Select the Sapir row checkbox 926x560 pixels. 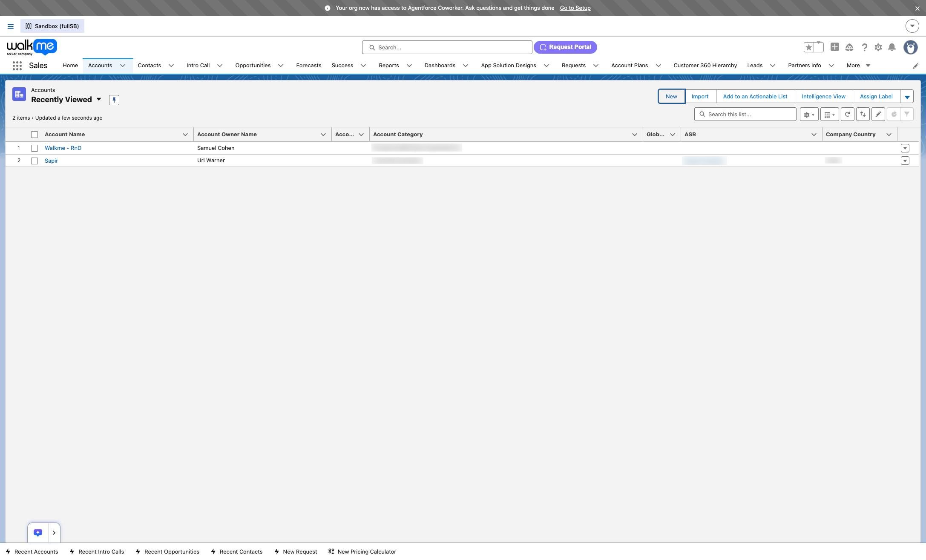[x=35, y=161]
